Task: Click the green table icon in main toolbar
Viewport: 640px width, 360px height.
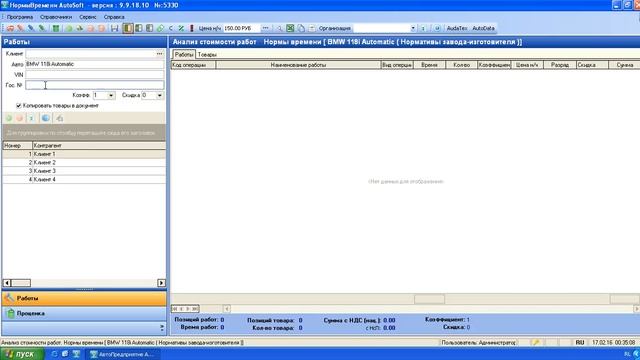Action: [x=56, y=28]
